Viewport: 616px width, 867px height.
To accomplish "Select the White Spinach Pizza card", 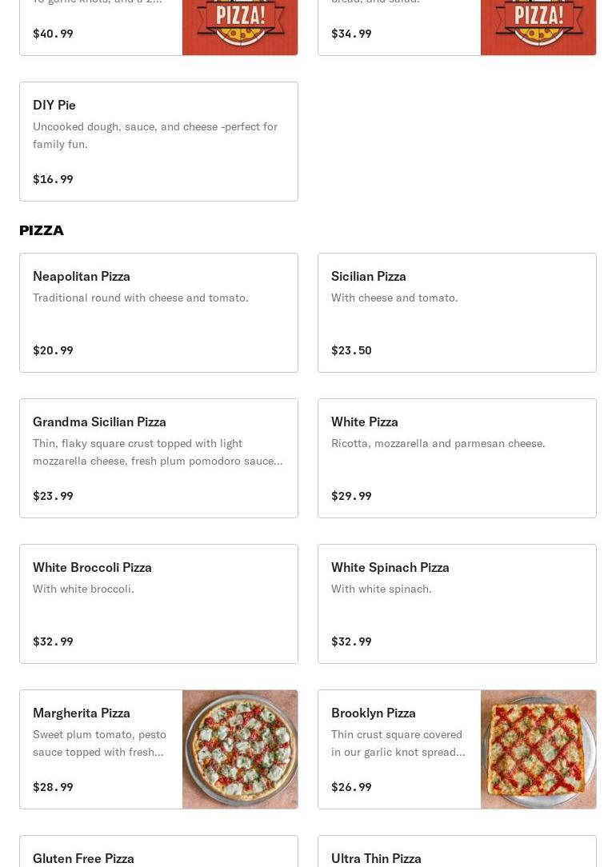I will point(457,604).
